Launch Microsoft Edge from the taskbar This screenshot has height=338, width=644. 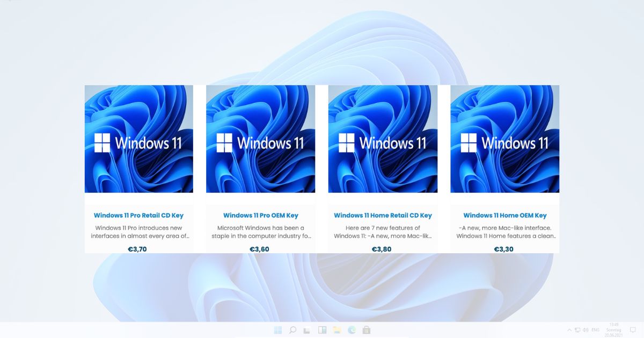[x=352, y=330]
